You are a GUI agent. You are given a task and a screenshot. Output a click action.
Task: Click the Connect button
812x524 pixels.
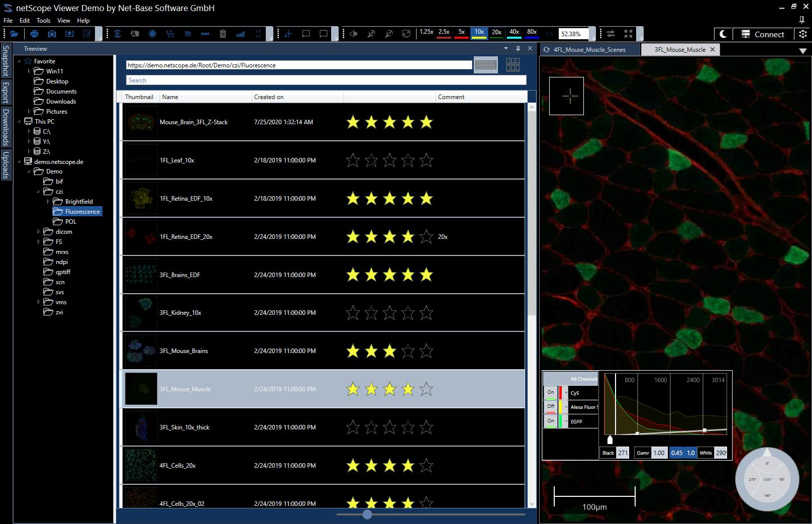[762, 34]
